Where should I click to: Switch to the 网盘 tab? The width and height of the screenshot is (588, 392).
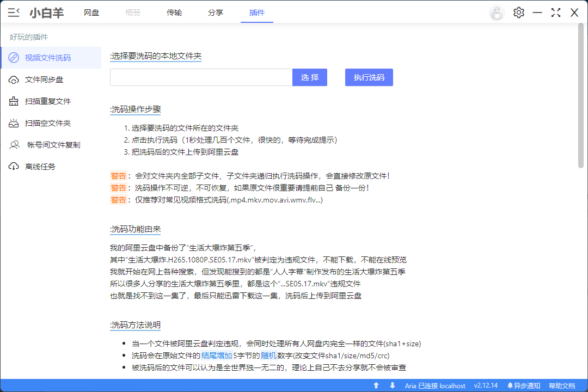click(x=91, y=13)
